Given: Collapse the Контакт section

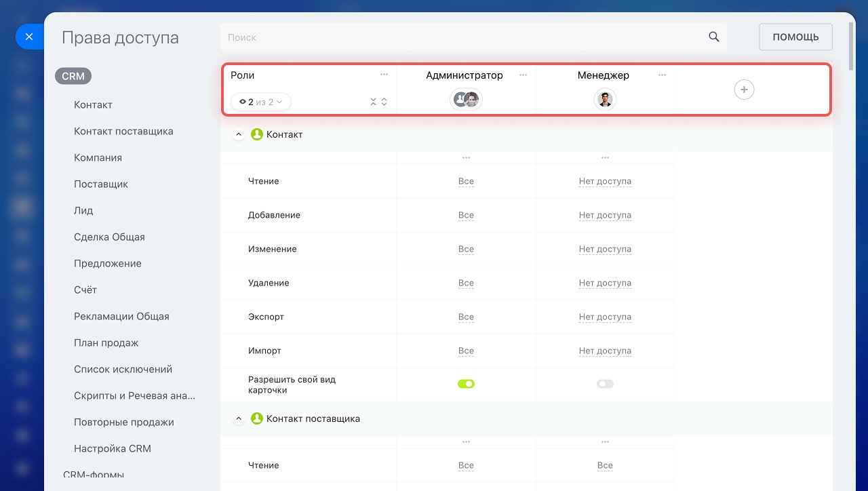Looking at the screenshot, I should coord(238,135).
